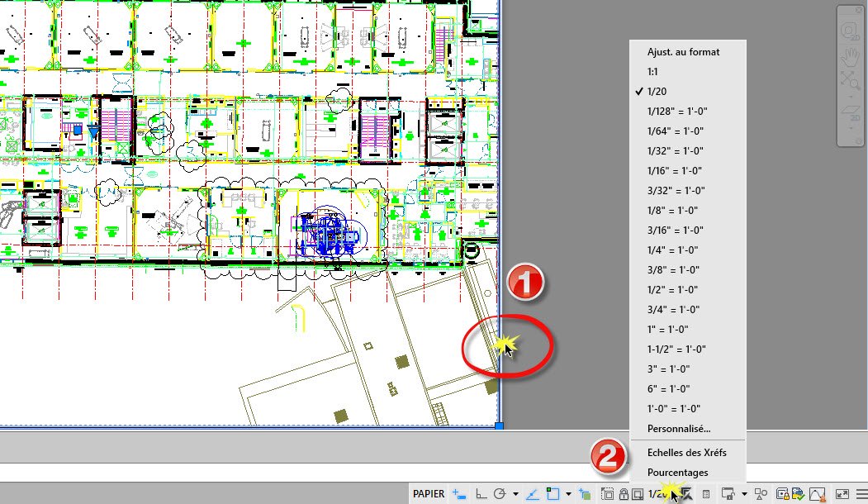Open polar tracking angle dropdown arrow
The image size is (868, 504).
[515, 494]
